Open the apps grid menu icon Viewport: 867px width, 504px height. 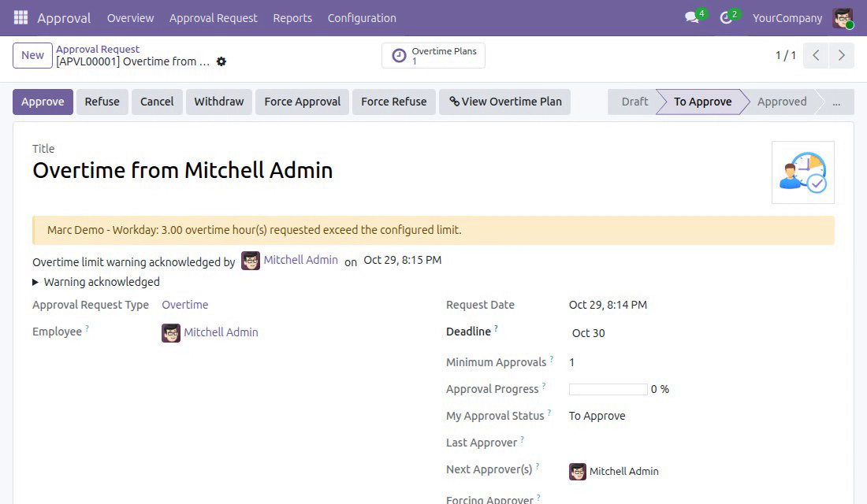click(x=20, y=17)
